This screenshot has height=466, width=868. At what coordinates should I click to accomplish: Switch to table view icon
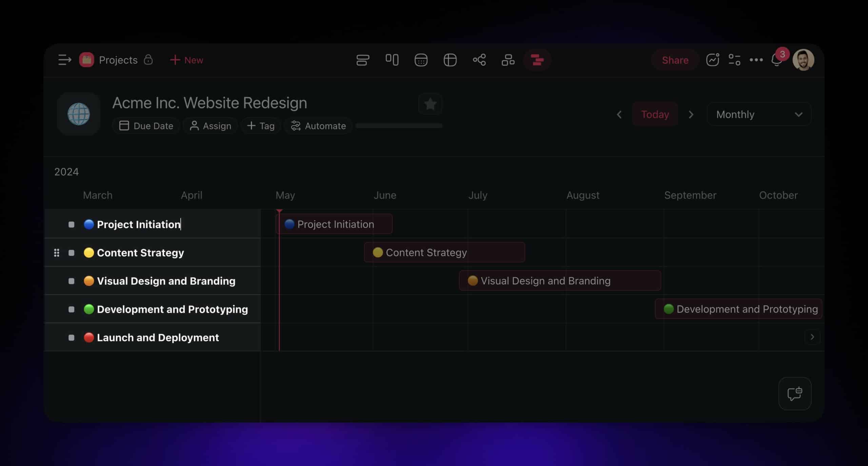pos(450,60)
